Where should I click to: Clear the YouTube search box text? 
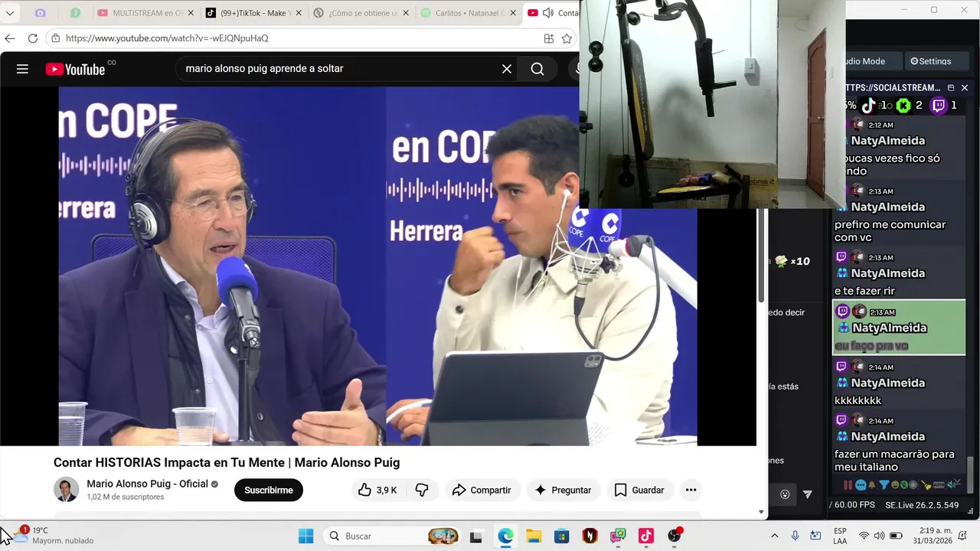click(507, 69)
